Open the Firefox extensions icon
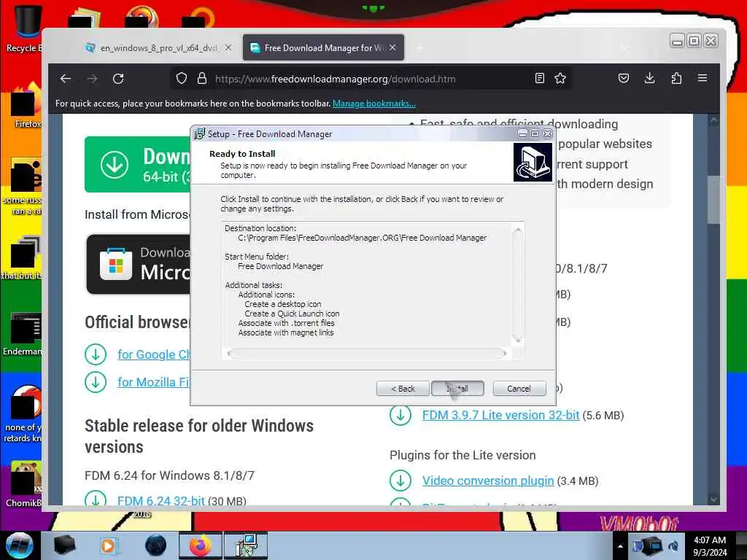The image size is (747, 560). tap(676, 78)
